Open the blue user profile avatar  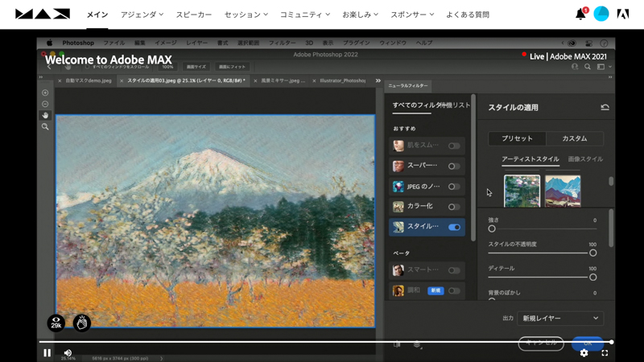click(601, 14)
